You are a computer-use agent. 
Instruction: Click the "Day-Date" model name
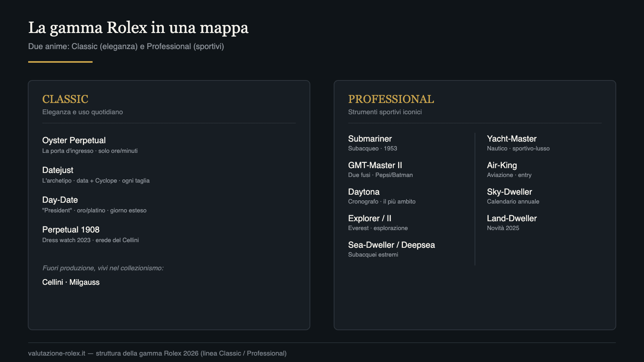[x=60, y=200]
